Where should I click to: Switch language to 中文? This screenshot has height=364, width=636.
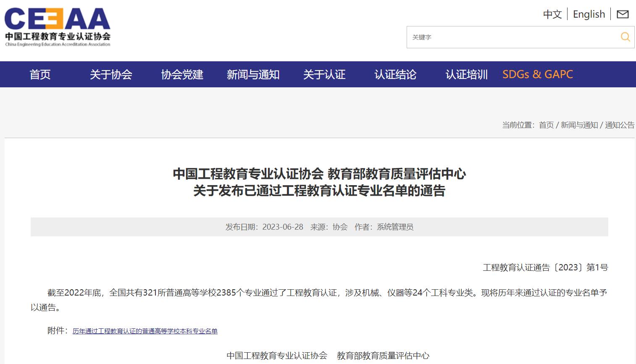(x=552, y=14)
